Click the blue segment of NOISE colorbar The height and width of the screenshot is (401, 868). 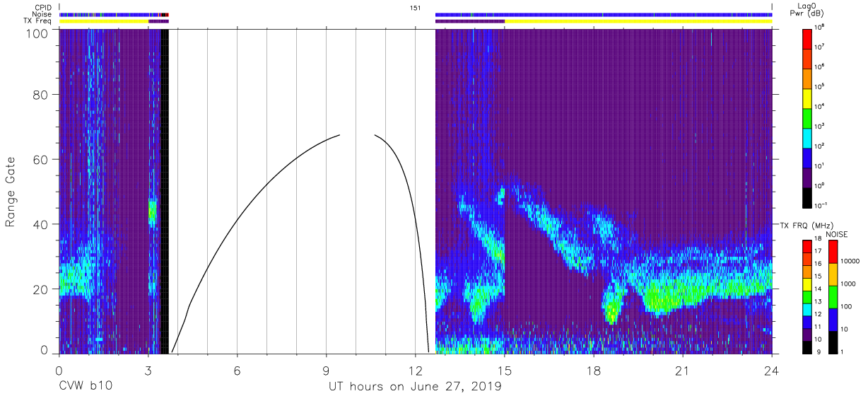[833, 320]
